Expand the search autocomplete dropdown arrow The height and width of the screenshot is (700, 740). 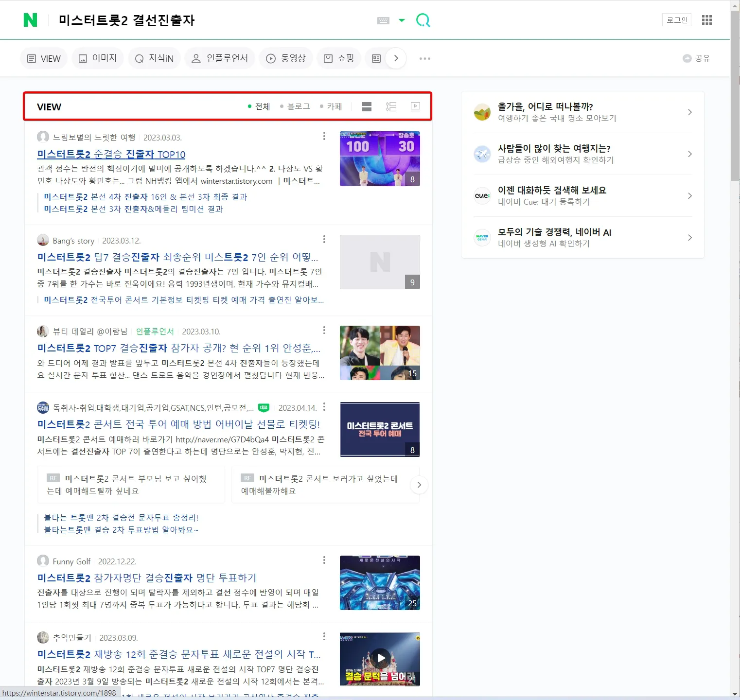(402, 20)
